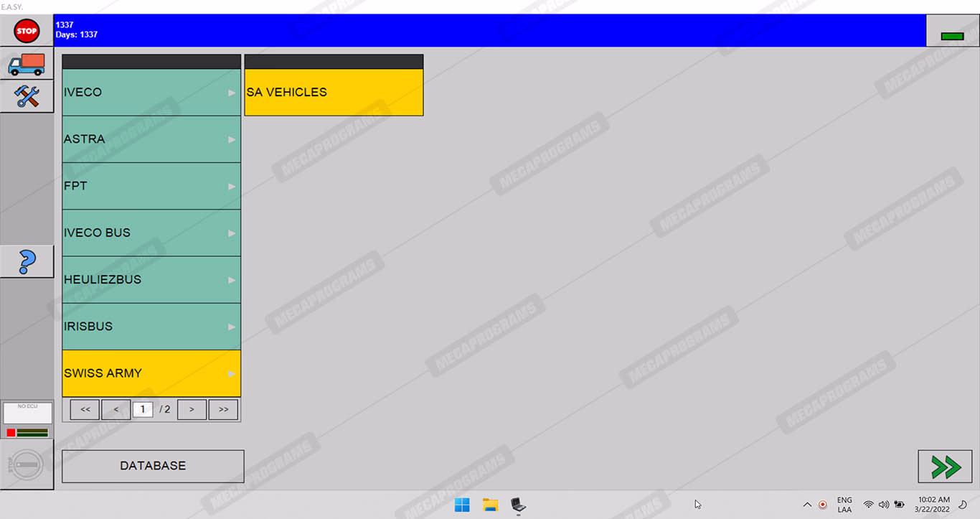This screenshot has width=980, height=519.
Task: Click the moon focus assist icon
Action: pyautogui.click(x=963, y=505)
